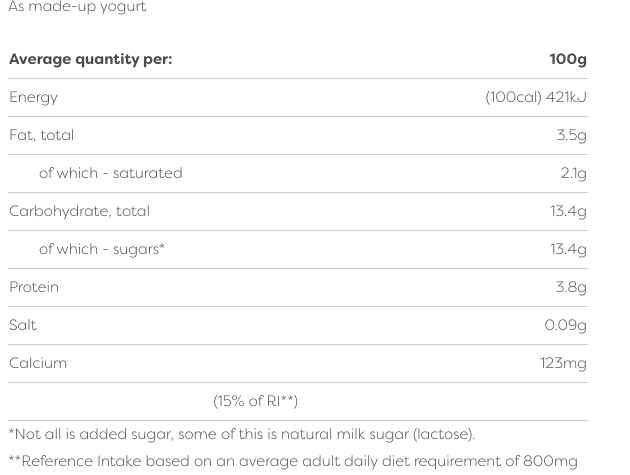The image size is (630, 475).
Task: Click the 3.8g protein value
Action: coord(571,287)
